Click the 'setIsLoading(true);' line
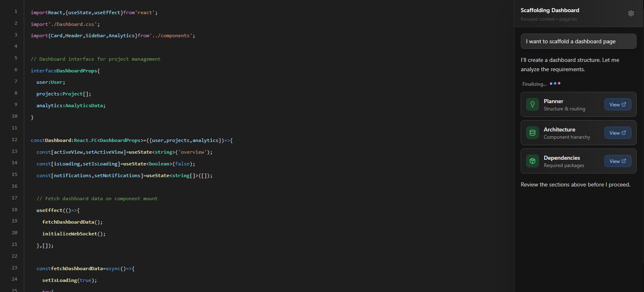Image resolution: width=644 pixels, height=292 pixels. 69,280
